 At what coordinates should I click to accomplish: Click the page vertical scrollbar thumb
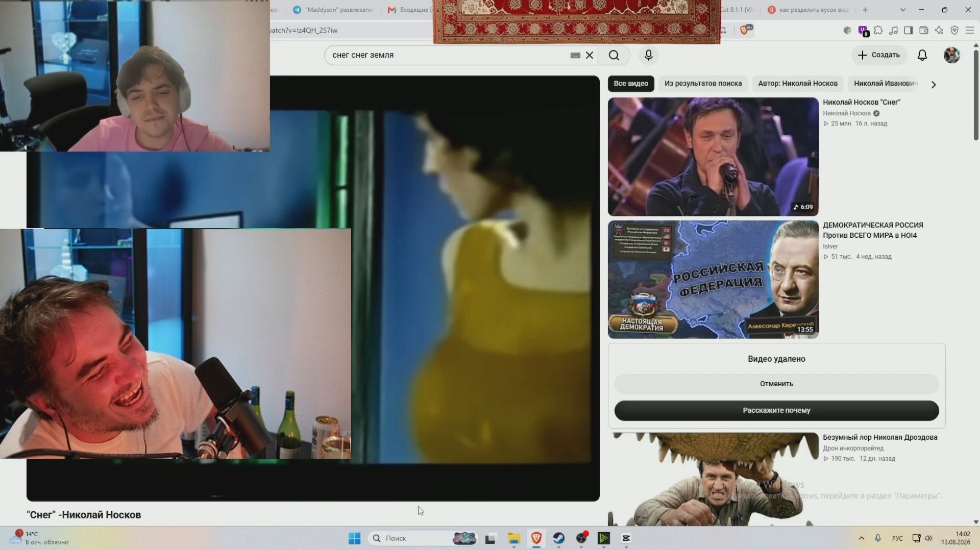pos(976,94)
